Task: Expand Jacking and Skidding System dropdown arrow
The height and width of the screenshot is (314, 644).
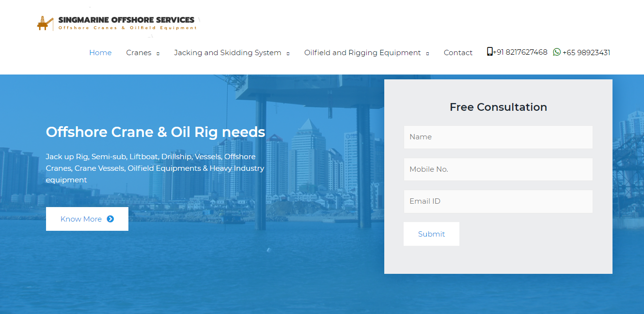Action: (288, 53)
